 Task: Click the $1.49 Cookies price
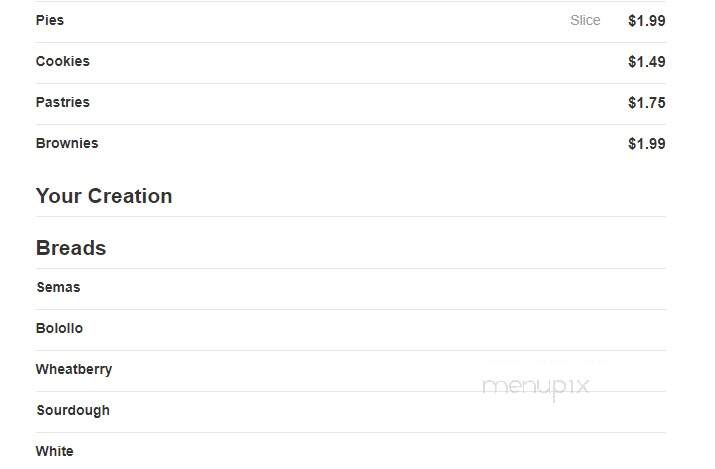point(647,62)
